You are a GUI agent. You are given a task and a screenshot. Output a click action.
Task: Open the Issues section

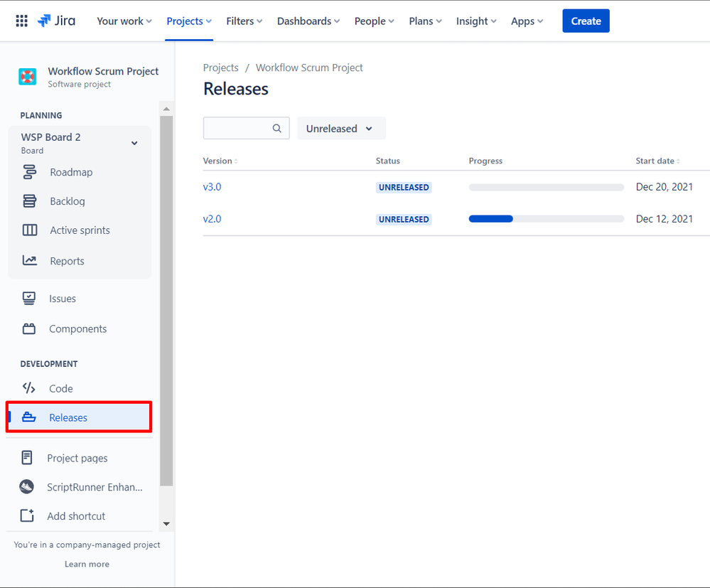63,299
